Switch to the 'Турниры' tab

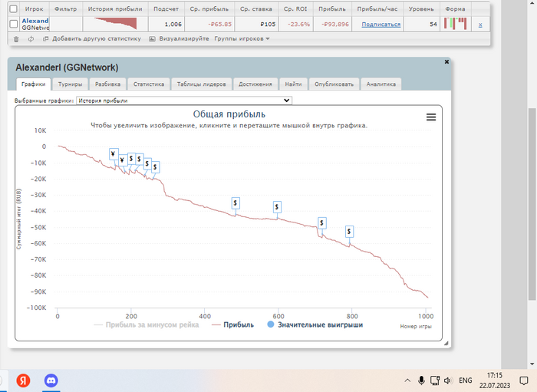click(70, 84)
